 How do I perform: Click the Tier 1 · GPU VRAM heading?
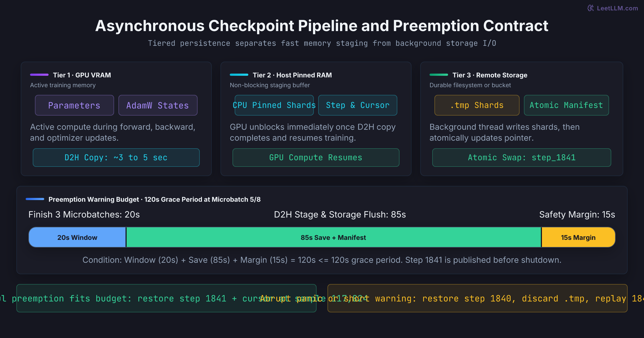pos(82,75)
